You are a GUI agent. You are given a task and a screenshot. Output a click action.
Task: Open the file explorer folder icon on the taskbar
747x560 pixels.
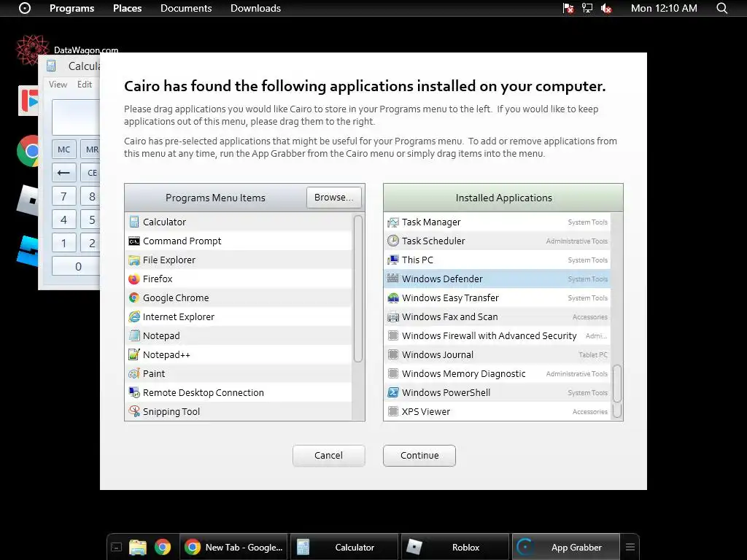(x=138, y=547)
